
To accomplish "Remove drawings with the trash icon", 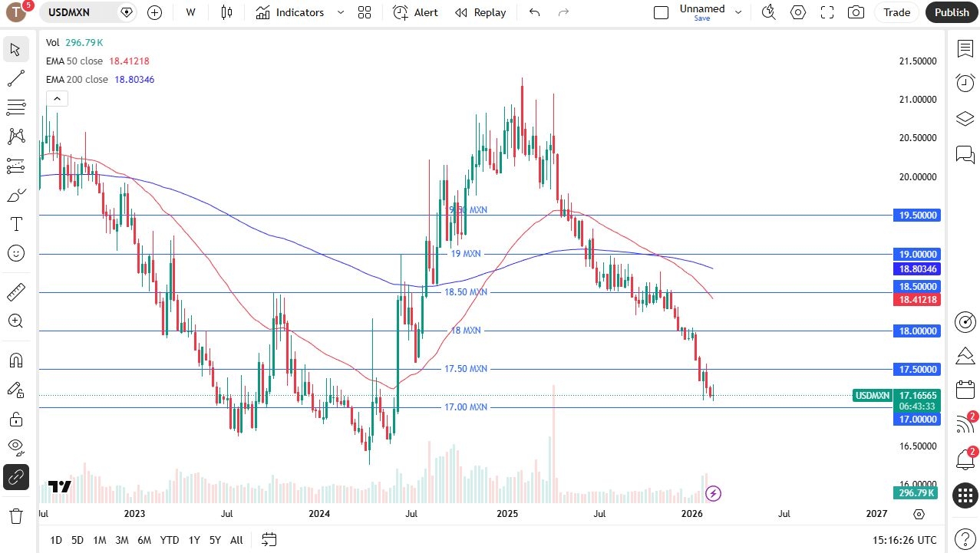I will [x=15, y=515].
